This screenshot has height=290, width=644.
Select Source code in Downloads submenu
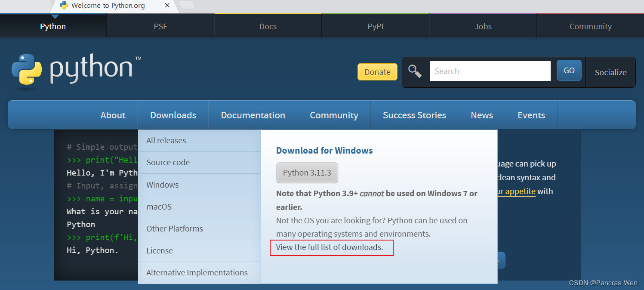click(x=200, y=163)
